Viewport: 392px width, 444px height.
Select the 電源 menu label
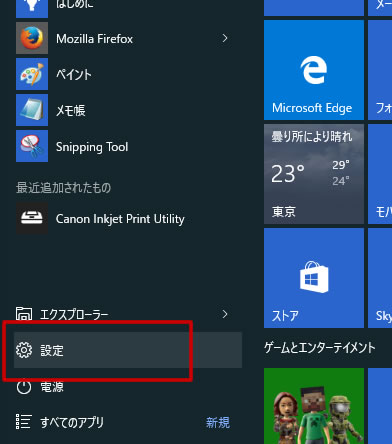tap(52, 387)
